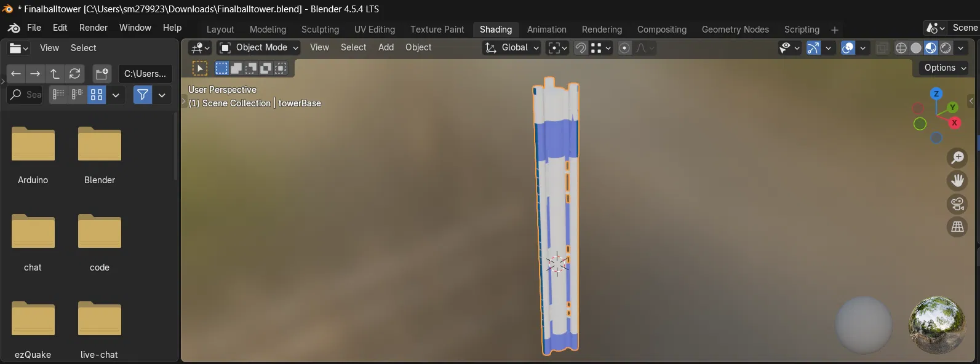Select the Tweak select tool

pos(200,68)
